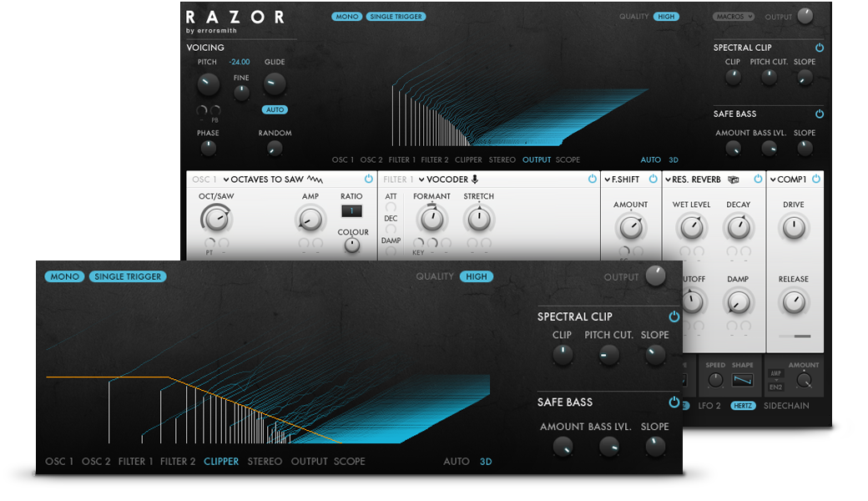Click the -24.00 pitch value
Screen dimensions: 868x501
240,62
